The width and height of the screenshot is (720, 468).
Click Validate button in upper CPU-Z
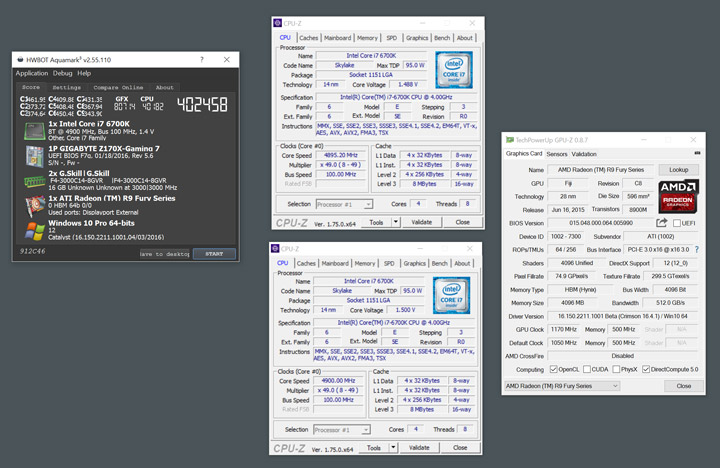pyautogui.click(x=422, y=222)
